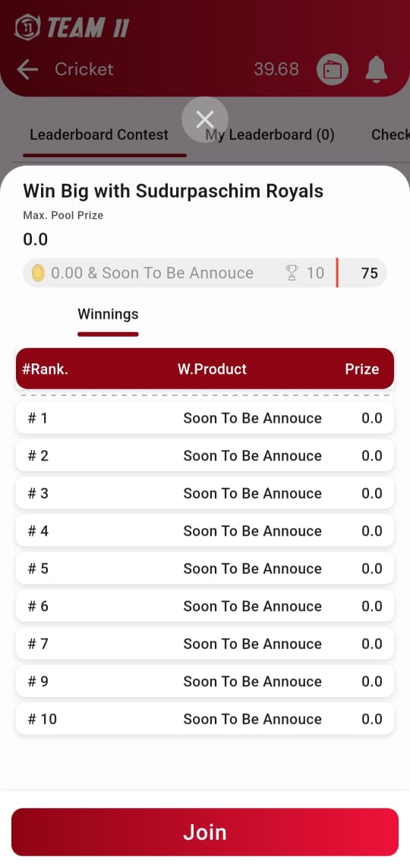410x868 pixels.
Task: Tap the #Rank. column header
Action: [x=45, y=369]
